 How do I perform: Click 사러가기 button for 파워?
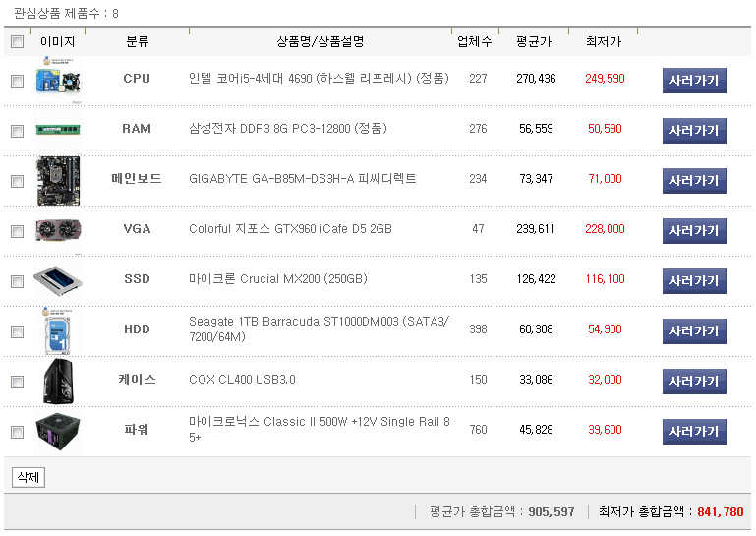coord(694,432)
